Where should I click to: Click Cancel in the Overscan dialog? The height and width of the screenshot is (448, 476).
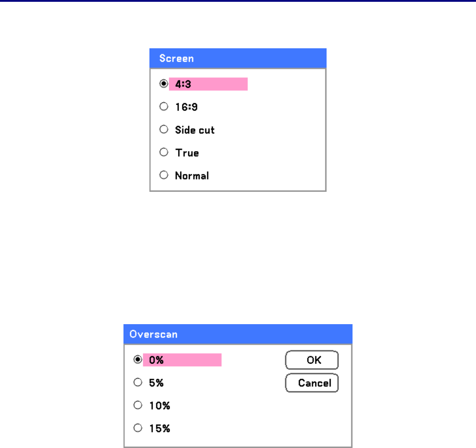311,383
